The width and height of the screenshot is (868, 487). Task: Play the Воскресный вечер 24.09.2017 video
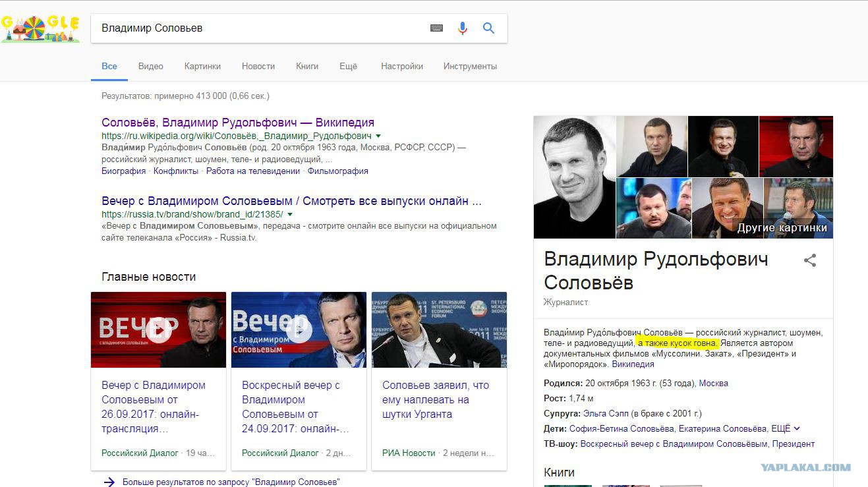coord(299,329)
